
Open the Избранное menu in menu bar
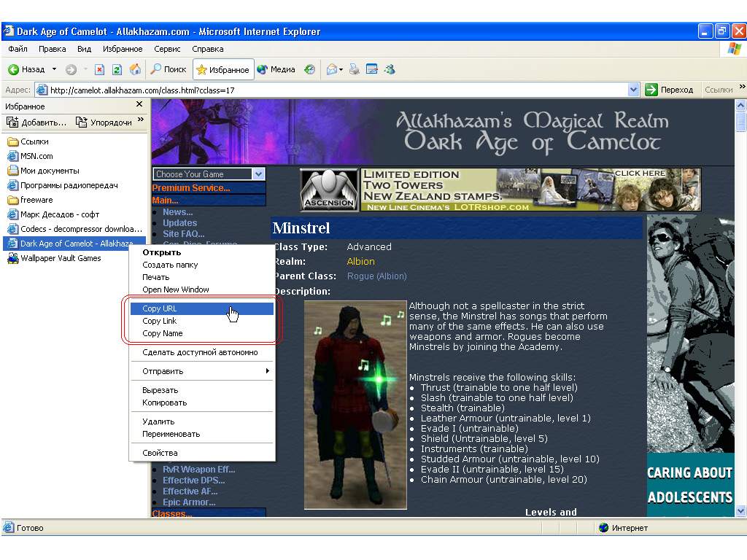pos(123,49)
